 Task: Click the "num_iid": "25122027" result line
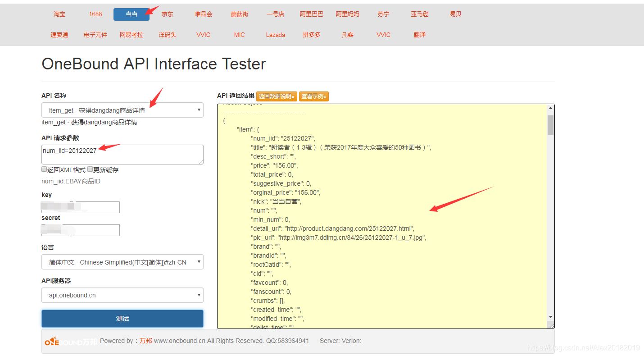coord(283,138)
